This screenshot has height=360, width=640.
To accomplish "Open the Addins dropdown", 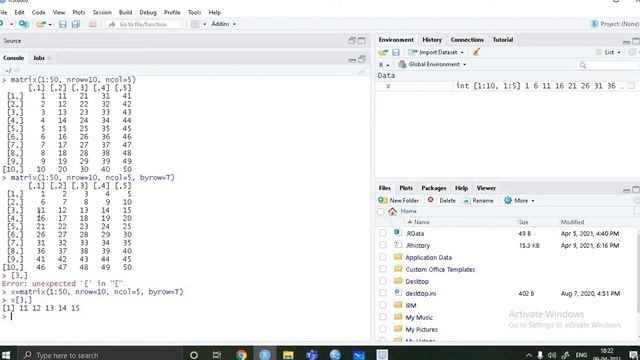I will pyautogui.click(x=223, y=24).
